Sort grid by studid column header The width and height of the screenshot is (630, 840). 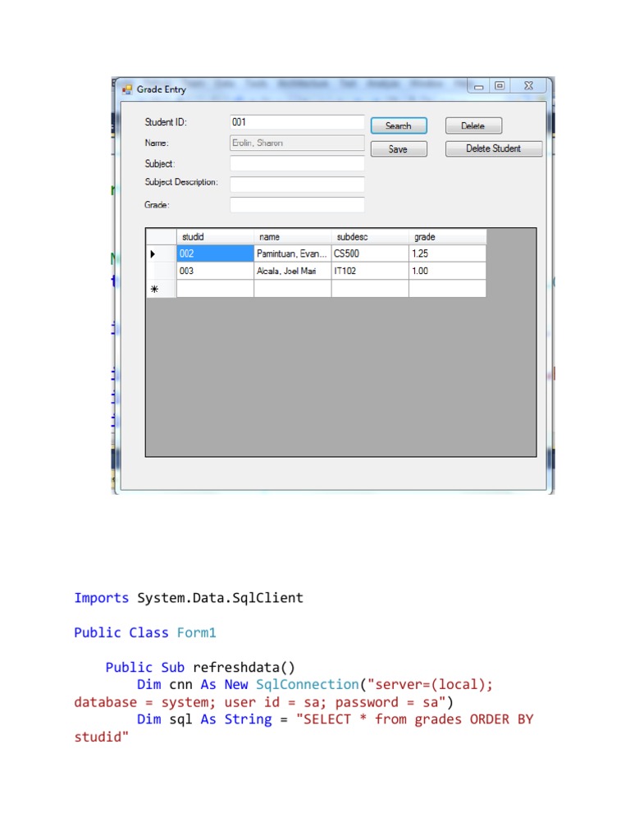pos(215,237)
